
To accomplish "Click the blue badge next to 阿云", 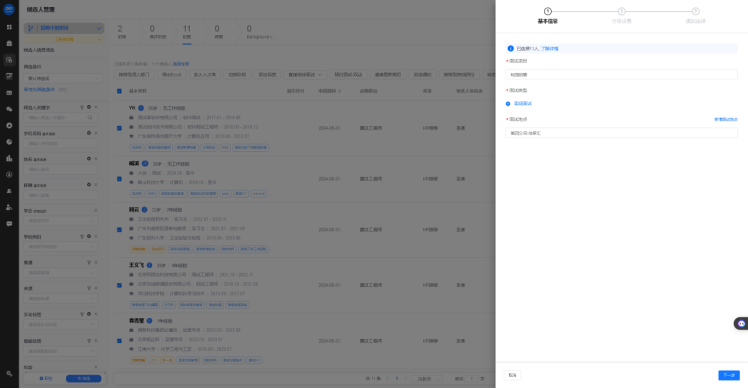I will pos(145,210).
